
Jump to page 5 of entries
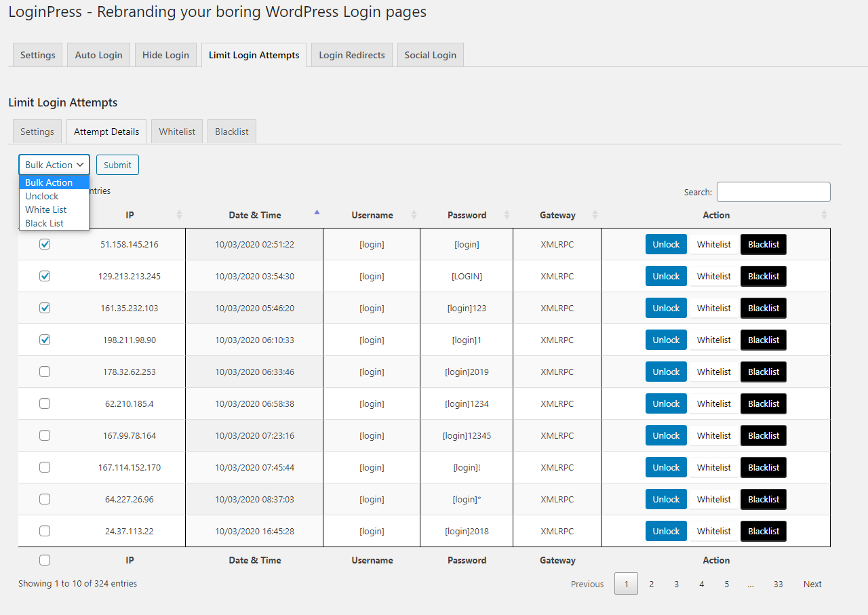(726, 584)
